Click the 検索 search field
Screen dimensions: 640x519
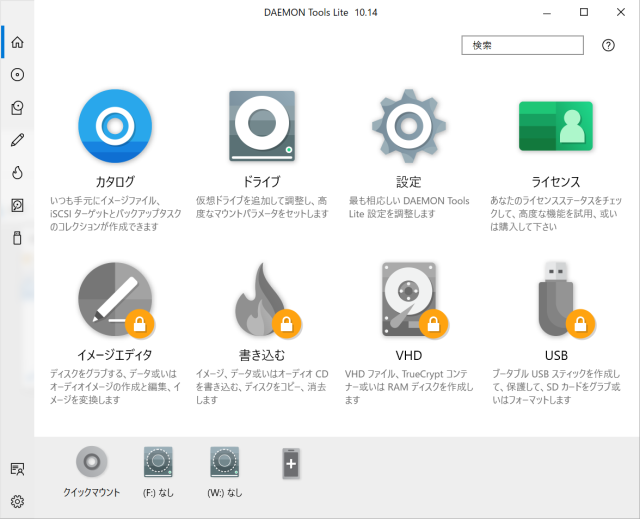522,45
